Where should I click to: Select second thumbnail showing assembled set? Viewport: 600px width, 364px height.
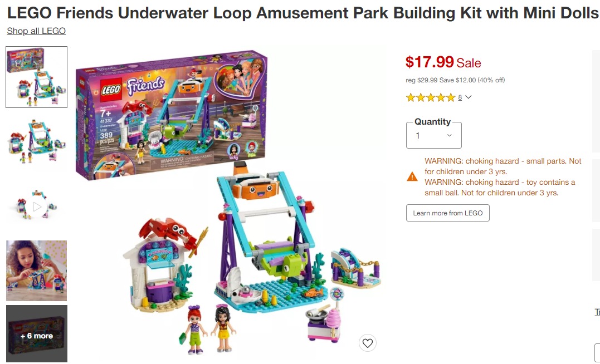[37, 142]
